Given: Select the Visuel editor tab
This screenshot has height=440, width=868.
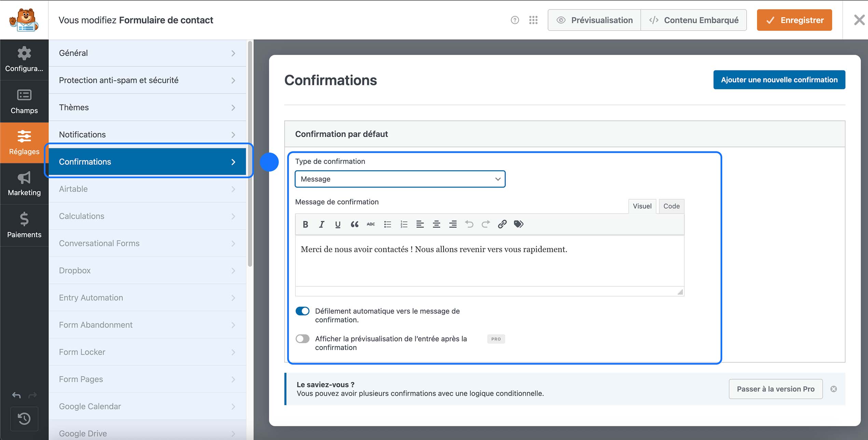Looking at the screenshot, I should tap(642, 206).
